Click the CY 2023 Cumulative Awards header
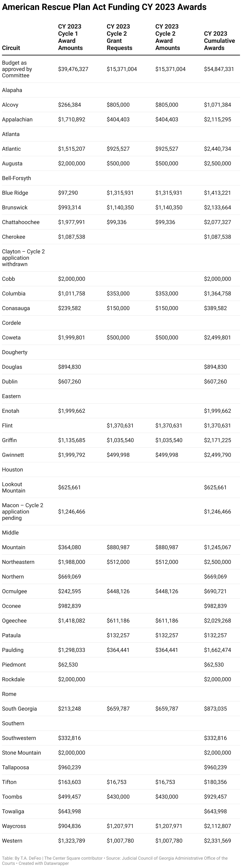The image size is (242, 868). [219, 41]
